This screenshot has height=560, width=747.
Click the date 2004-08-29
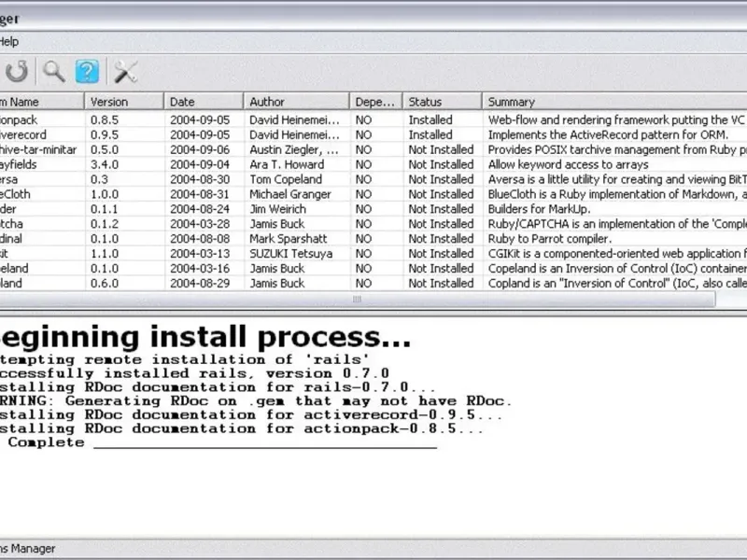[x=200, y=284]
